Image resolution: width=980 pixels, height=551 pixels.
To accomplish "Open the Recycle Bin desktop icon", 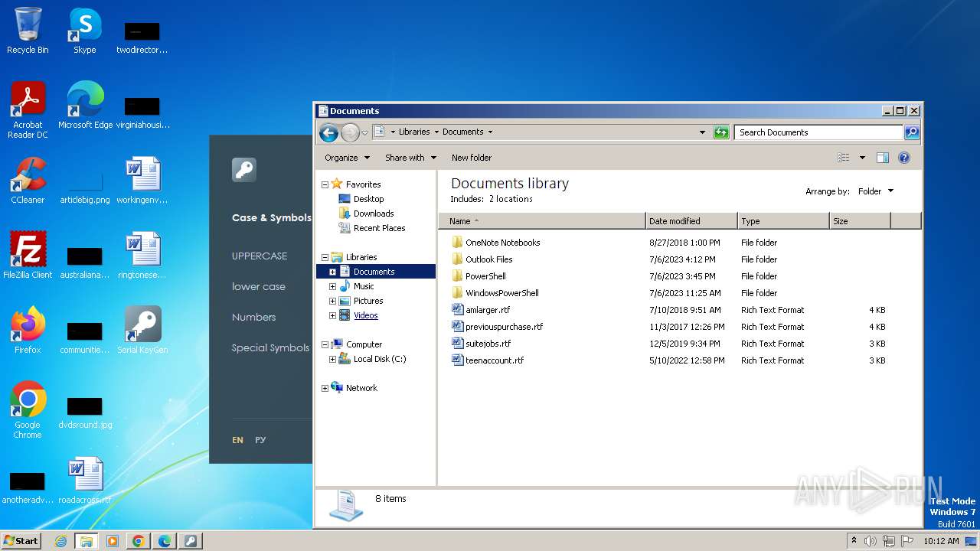I will click(28, 31).
